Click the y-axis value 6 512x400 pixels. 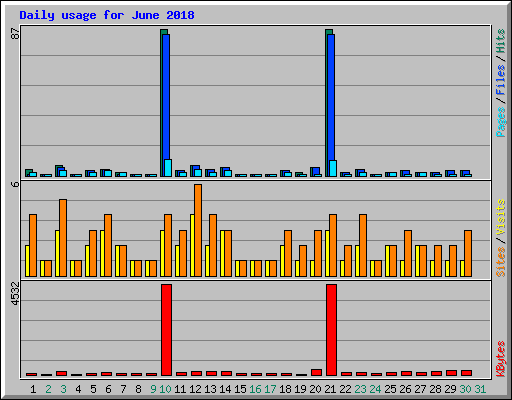click(x=15, y=184)
